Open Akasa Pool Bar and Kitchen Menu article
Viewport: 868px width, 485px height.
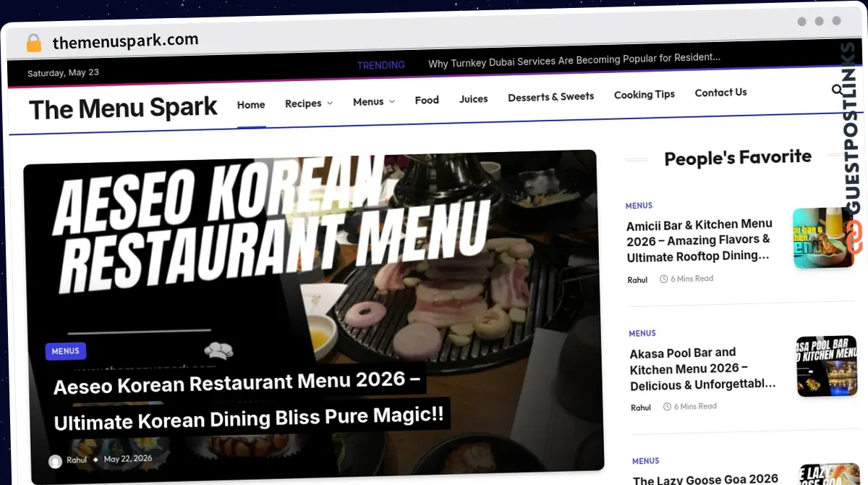[x=703, y=369]
